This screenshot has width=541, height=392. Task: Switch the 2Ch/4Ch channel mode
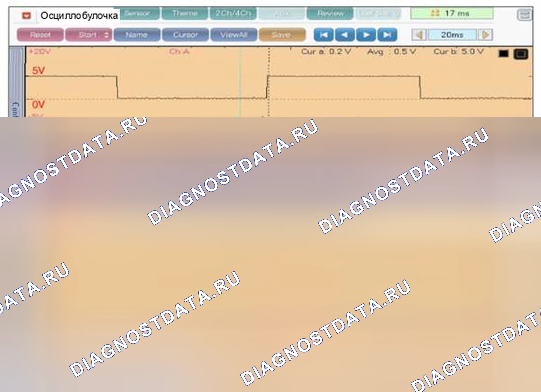tap(233, 13)
